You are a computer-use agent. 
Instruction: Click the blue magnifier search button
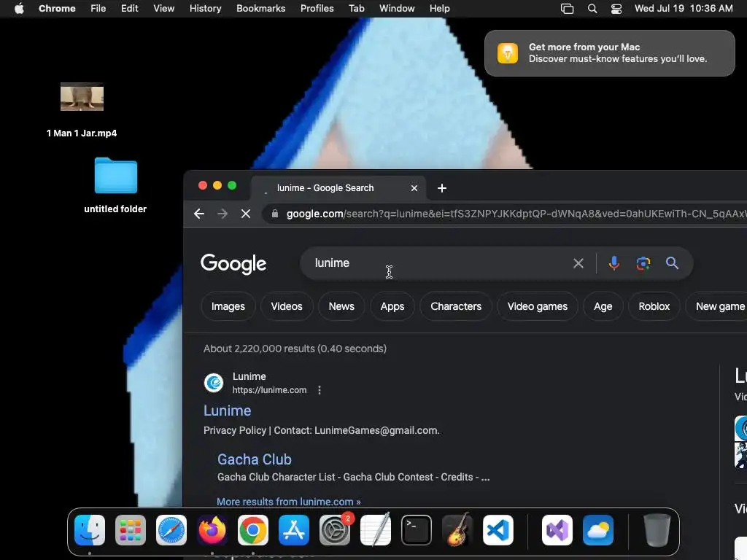coord(672,262)
